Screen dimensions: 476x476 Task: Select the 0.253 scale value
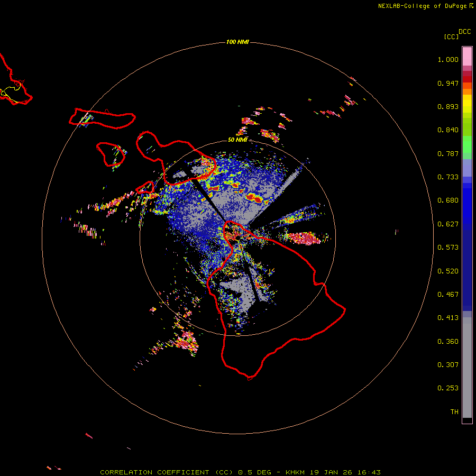[448, 388]
